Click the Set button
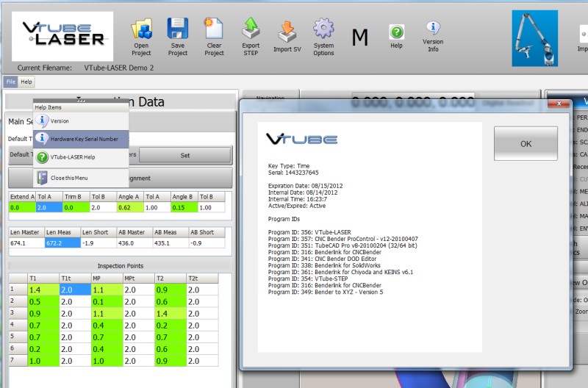The width and height of the screenshot is (588, 388). pyautogui.click(x=185, y=155)
